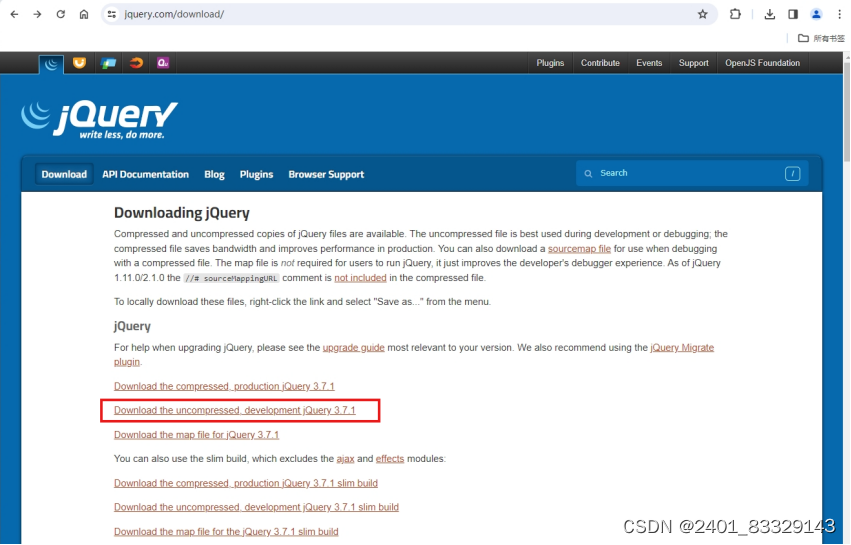Download the map file for jQuery 3.7.1
851x545 pixels.
(x=196, y=435)
